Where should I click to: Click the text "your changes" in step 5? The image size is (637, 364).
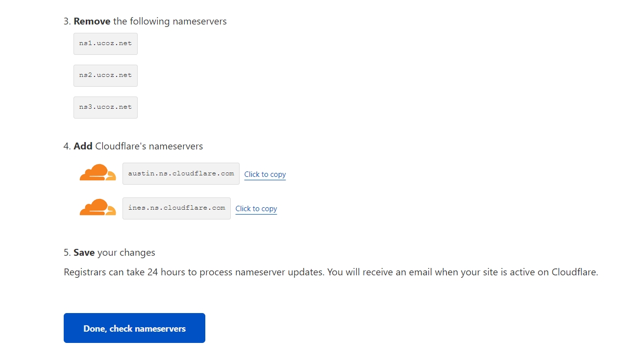pos(126,253)
